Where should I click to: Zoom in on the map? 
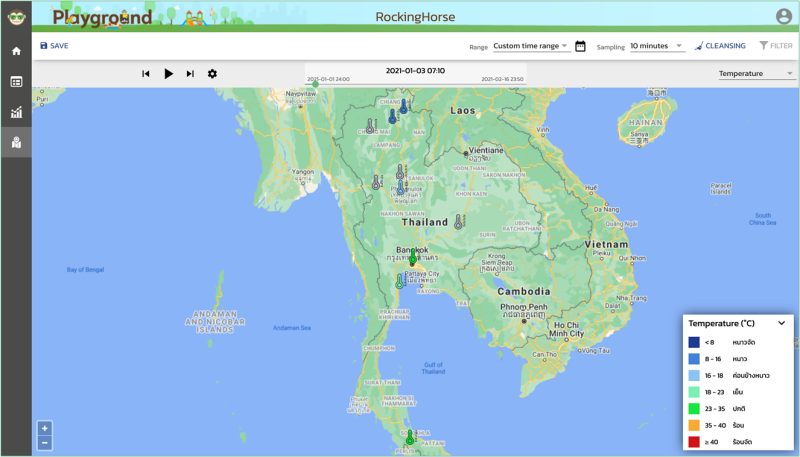point(45,429)
